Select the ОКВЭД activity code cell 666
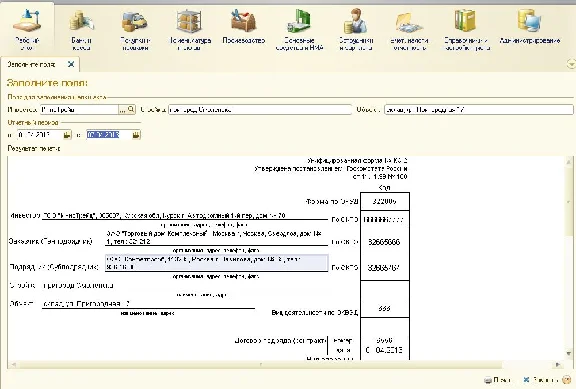This screenshot has height=389, width=576. pyautogui.click(x=385, y=309)
